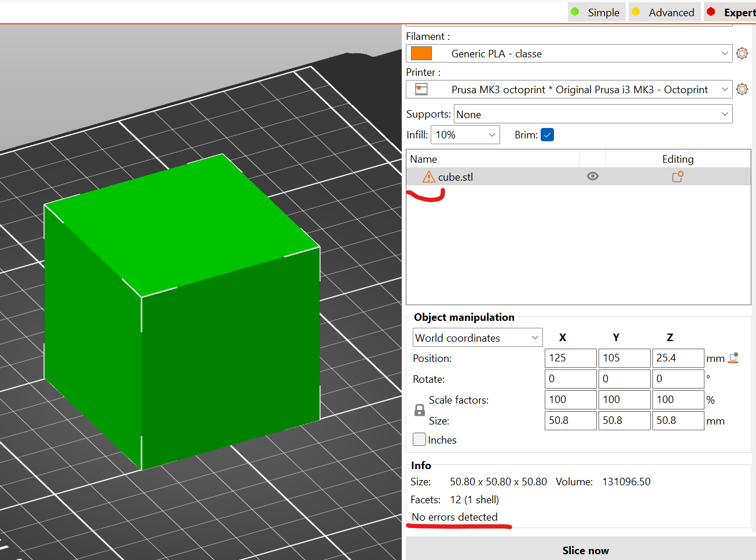The height and width of the screenshot is (560, 756).
Task: Open filament settings via gear icon
Action: pos(742,53)
